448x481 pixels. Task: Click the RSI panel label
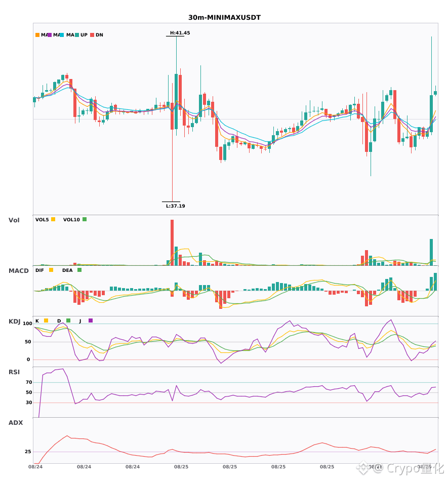click(x=14, y=372)
